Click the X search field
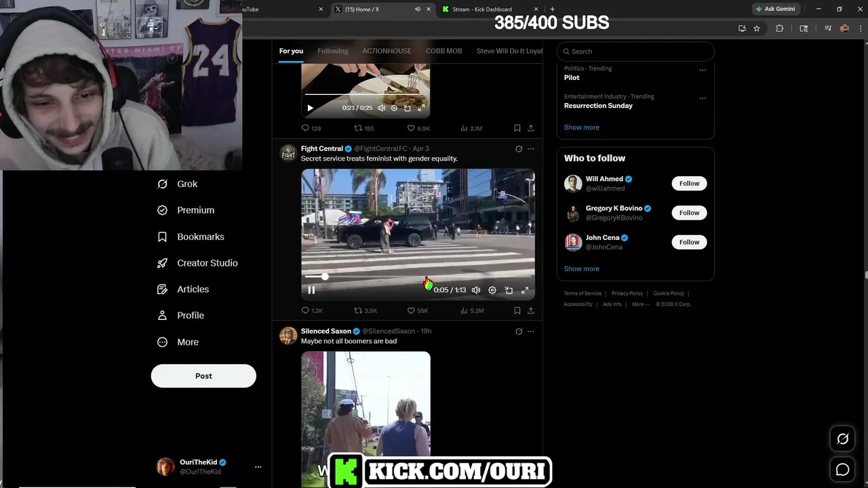Image resolution: width=868 pixels, height=488 pixels. (x=635, y=52)
